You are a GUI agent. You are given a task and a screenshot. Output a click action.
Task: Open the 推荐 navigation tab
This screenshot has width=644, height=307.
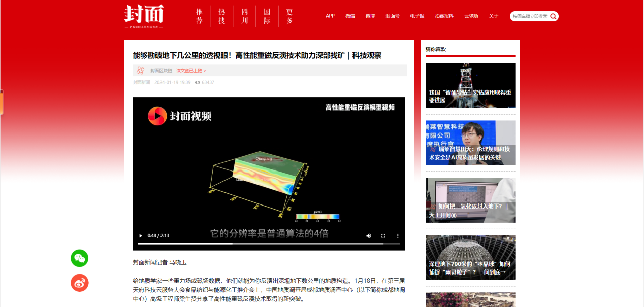point(200,16)
